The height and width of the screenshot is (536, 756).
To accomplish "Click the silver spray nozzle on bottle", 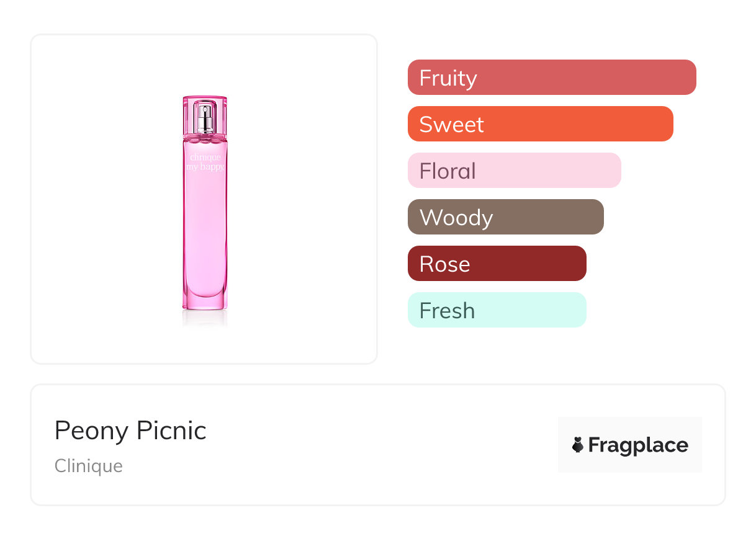I will click(205, 118).
